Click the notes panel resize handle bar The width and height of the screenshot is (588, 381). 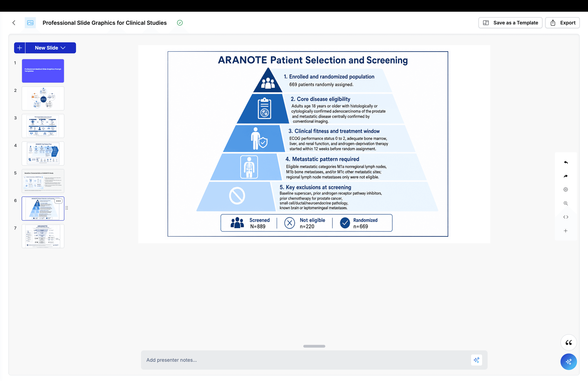314,346
